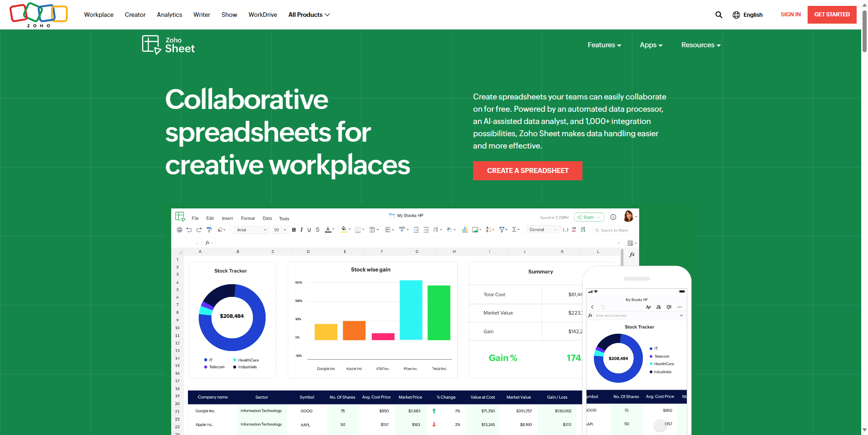The width and height of the screenshot is (868, 435).
Task: Click the eraser clear-formatting icon
Action: coord(220,230)
